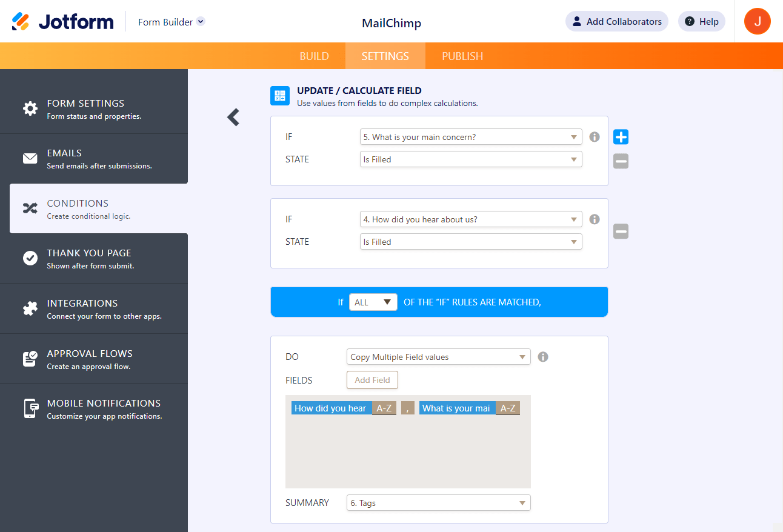Open Emails in the sidebar

tap(94, 159)
